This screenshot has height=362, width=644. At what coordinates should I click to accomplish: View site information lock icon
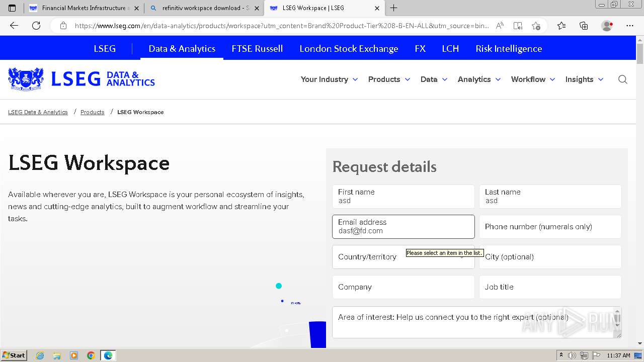point(63,26)
